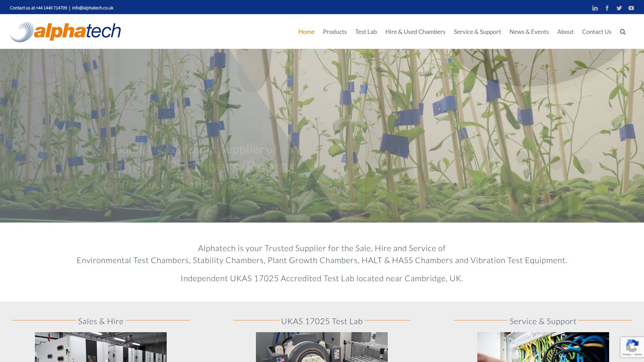644x362 pixels.
Task: Open News & Events menu item
Action: point(529,32)
